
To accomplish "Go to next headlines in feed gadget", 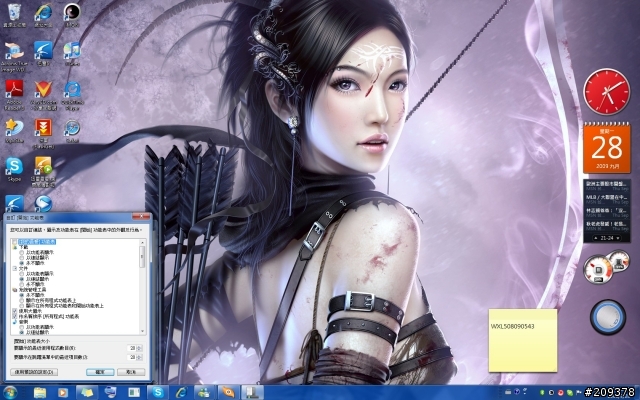I will tap(618, 238).
